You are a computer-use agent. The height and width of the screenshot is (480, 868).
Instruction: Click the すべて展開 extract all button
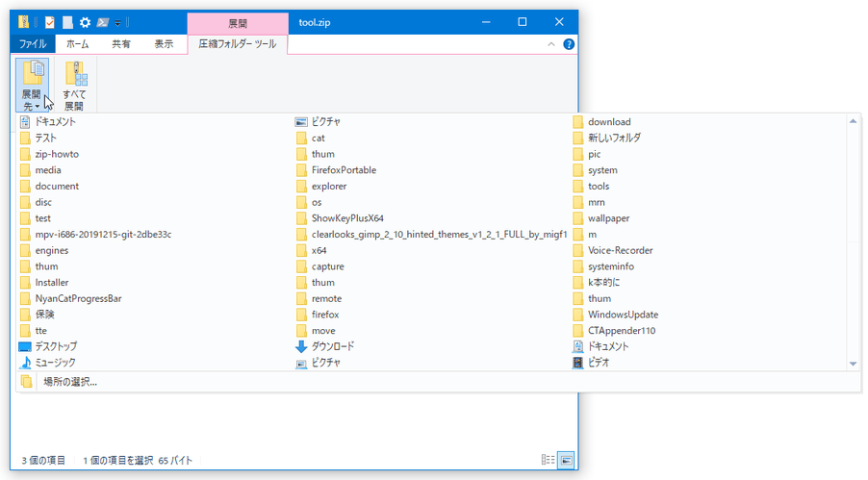coord(74,85)
